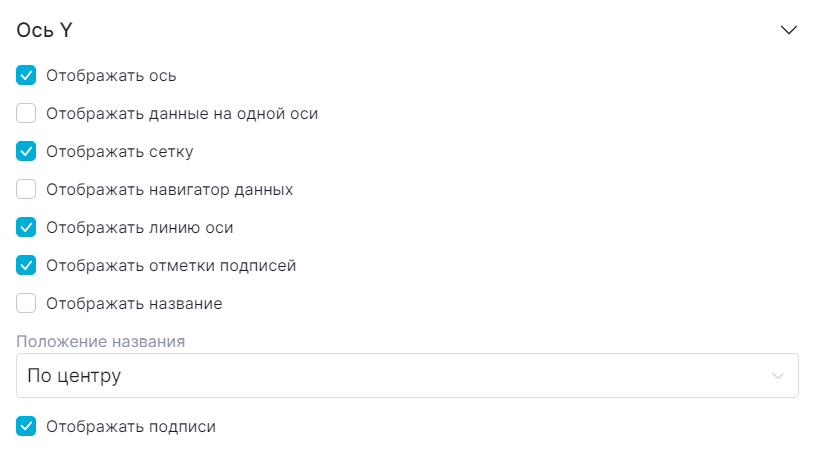
Task: Collapse the 'Ось Y' section using its chevron
Action: (x=788, y=30)
